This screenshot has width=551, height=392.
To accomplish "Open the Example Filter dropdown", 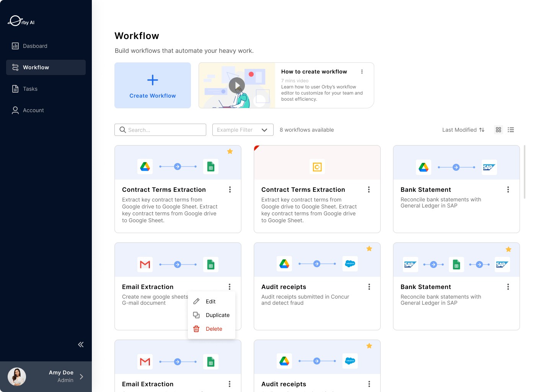I will [x=243, y=130].
